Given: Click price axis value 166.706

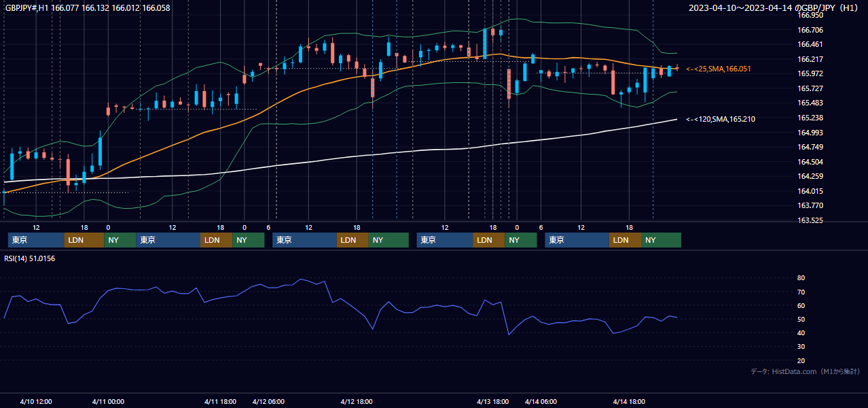Looking at the screenshot, I should [810, 30].
